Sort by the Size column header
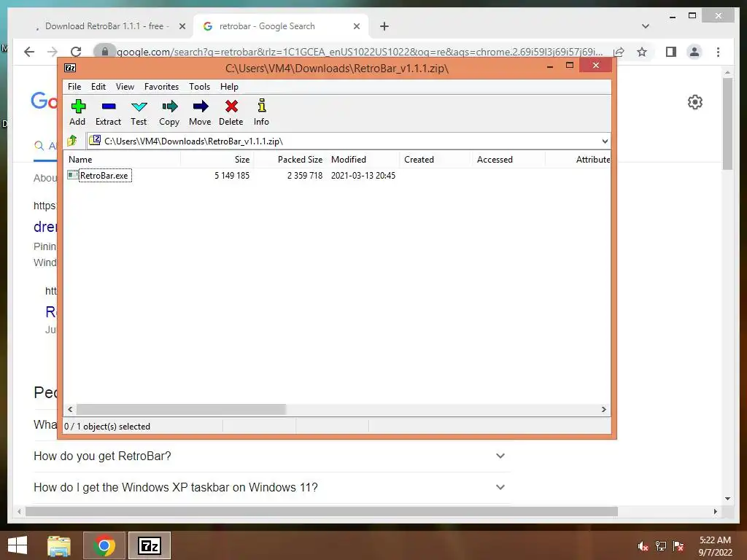747x560 pixels. (x=217, y=160)
